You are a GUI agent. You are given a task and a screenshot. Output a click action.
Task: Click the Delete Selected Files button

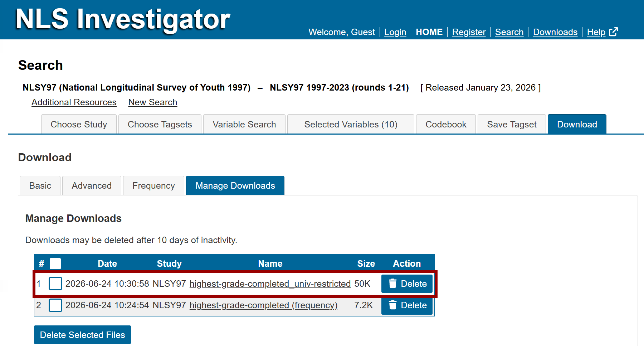coord(82,335)
